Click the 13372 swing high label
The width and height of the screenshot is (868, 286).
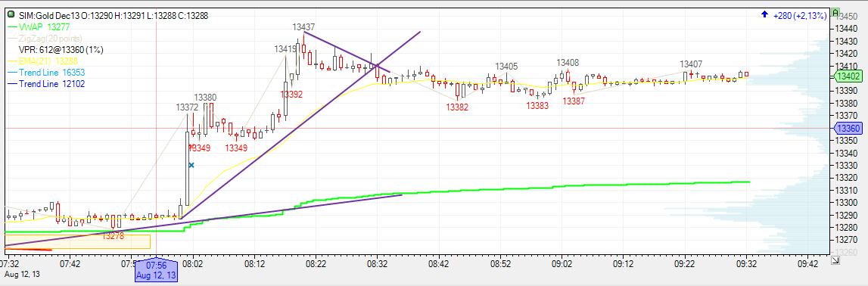point(187,107)
